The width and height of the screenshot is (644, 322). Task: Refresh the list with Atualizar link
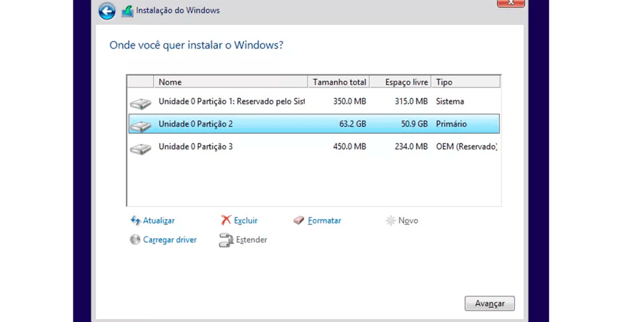(x=159, y=220)
